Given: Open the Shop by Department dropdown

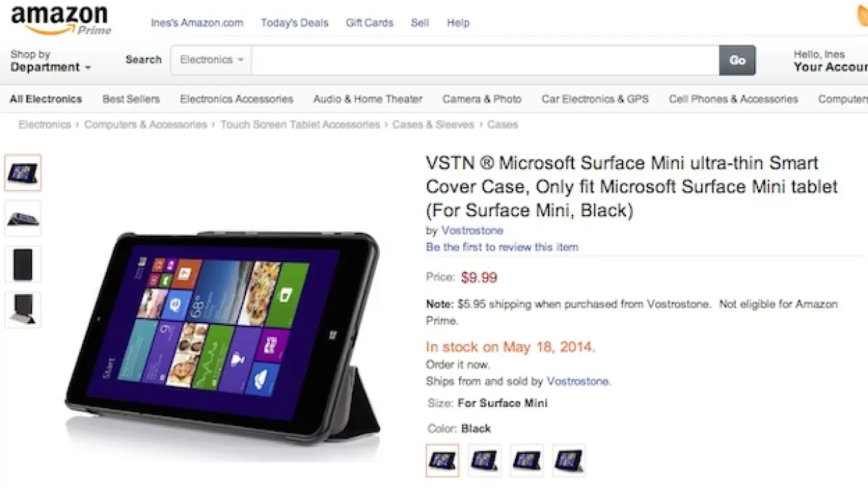Looking at the screenshot, I should tap(51, 61).
